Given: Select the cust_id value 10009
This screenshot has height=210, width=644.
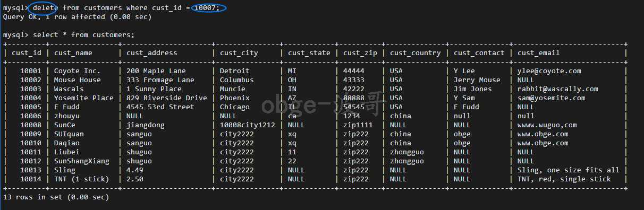Looking at the screenshot, I should click(31, 134).
